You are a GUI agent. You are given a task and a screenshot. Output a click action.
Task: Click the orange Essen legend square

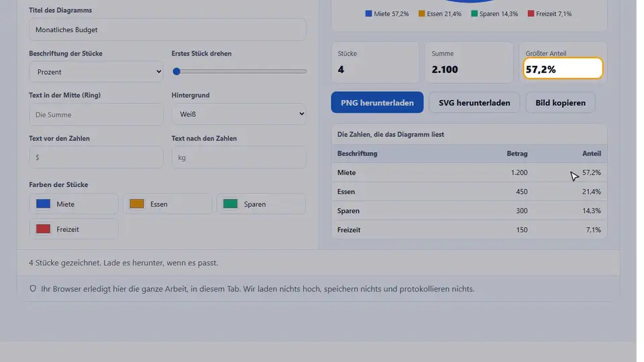click(x=421, y=13)
